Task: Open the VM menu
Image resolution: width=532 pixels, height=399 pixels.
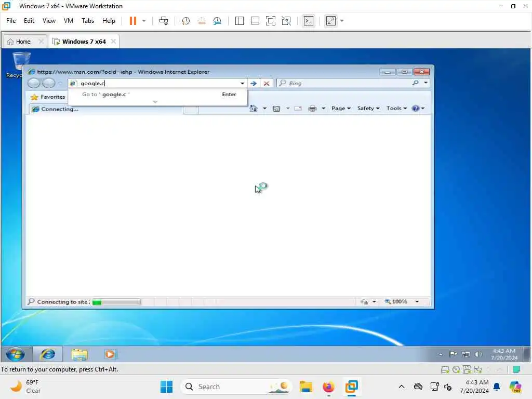Action: (x=69, y=21)
